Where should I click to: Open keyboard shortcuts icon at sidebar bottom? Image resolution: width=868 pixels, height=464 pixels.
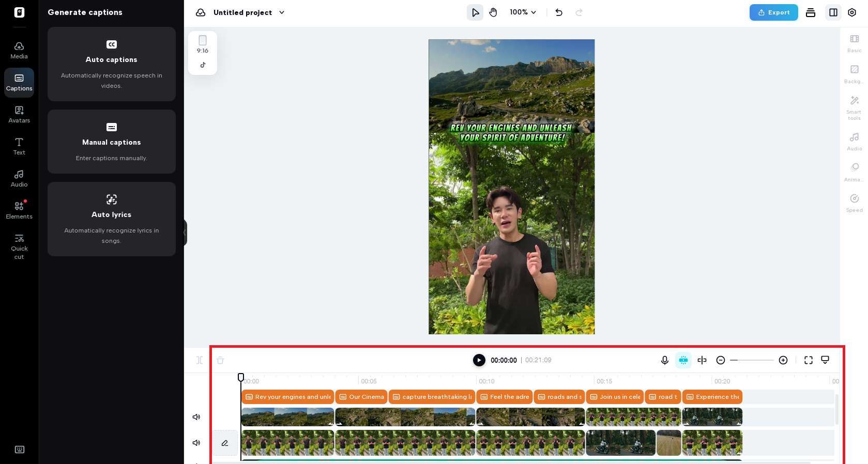point(20,450)
